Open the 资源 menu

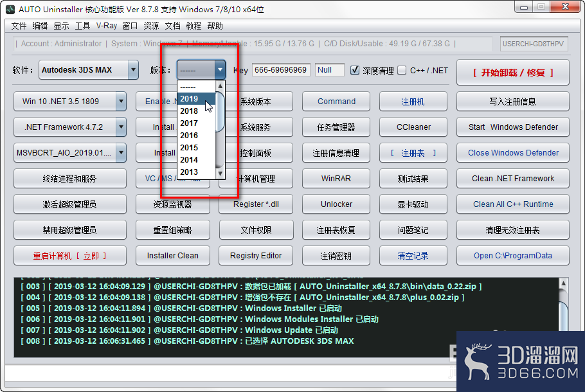coord(151,26)
